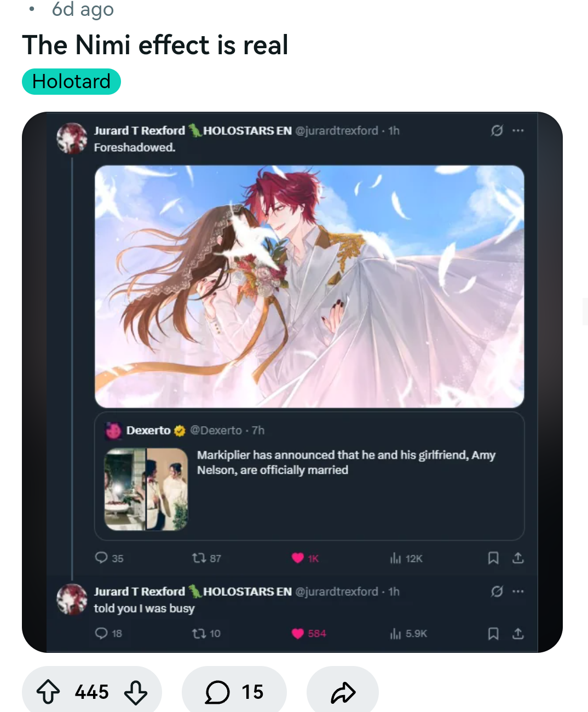Image resolution: width=588 pixels, height=712 pixels.
Task: Tap the share icon on the Foreshadowed tweet
Action: (x=518, y=558)
